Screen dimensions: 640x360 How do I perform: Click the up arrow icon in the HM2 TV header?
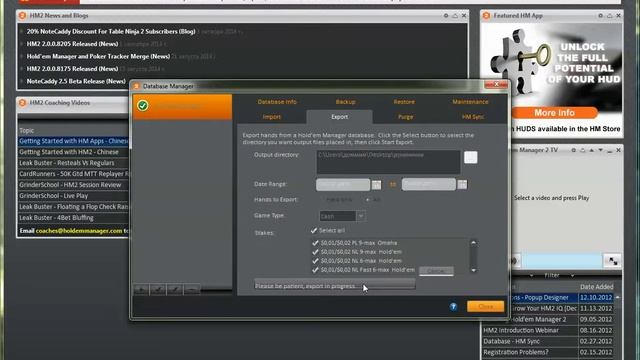pos(591,150)
